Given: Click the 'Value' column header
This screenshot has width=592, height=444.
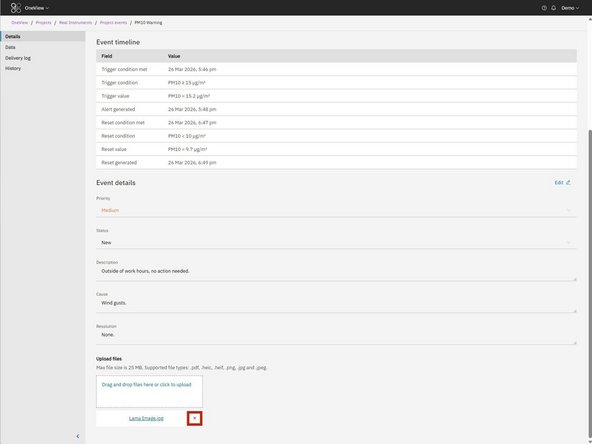Looking at the screenshot, I should point(174,56).
